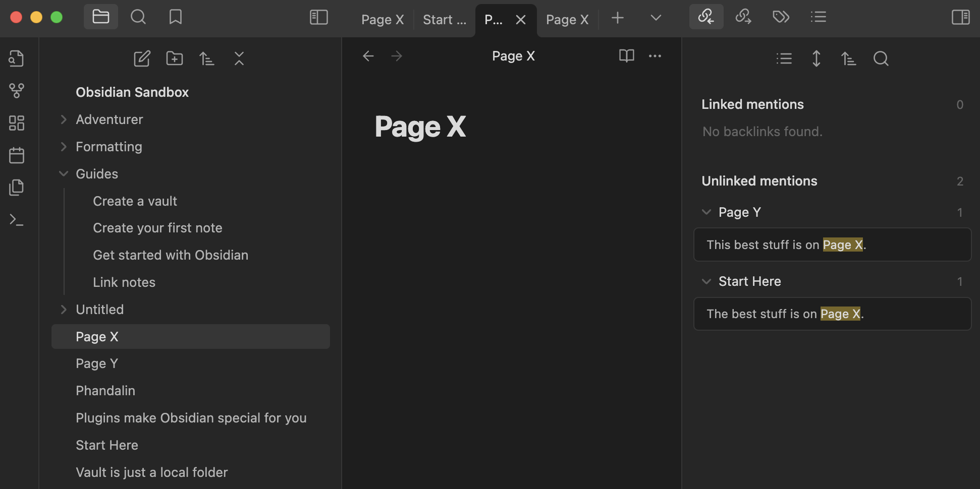Open today's daily note calendar icon
980x489 pixels.
[17, 155]
